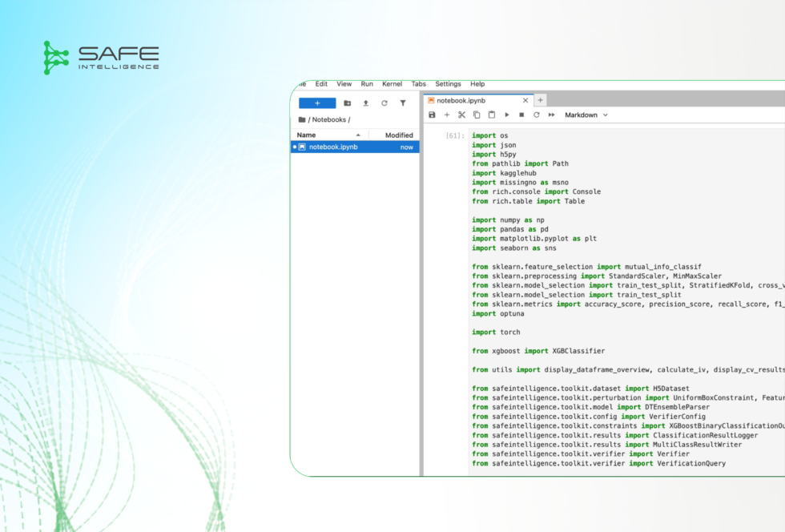Click the upload files icon
This screenshot has width=785, height=532.
365,103
